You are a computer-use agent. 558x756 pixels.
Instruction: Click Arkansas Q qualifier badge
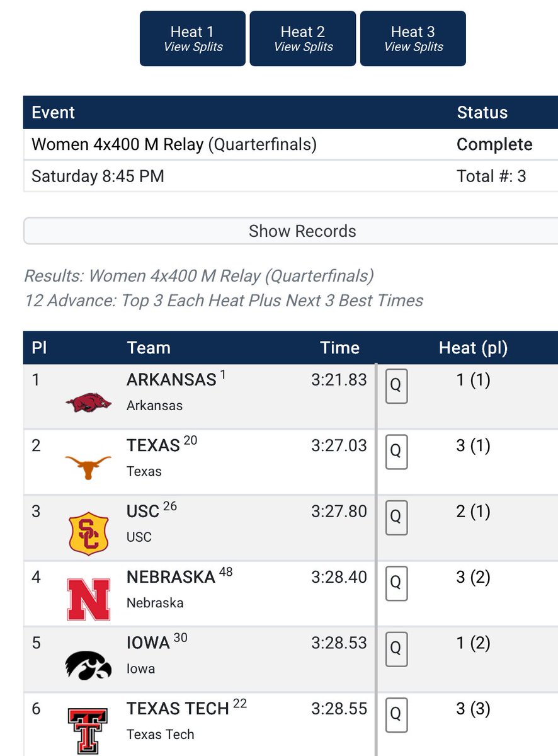(396, 386)
